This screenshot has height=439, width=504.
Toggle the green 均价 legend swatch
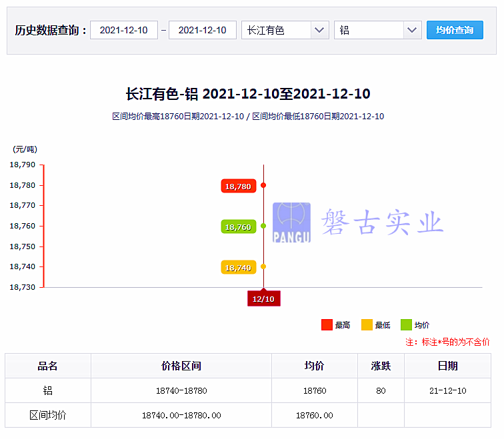(406, 324)
